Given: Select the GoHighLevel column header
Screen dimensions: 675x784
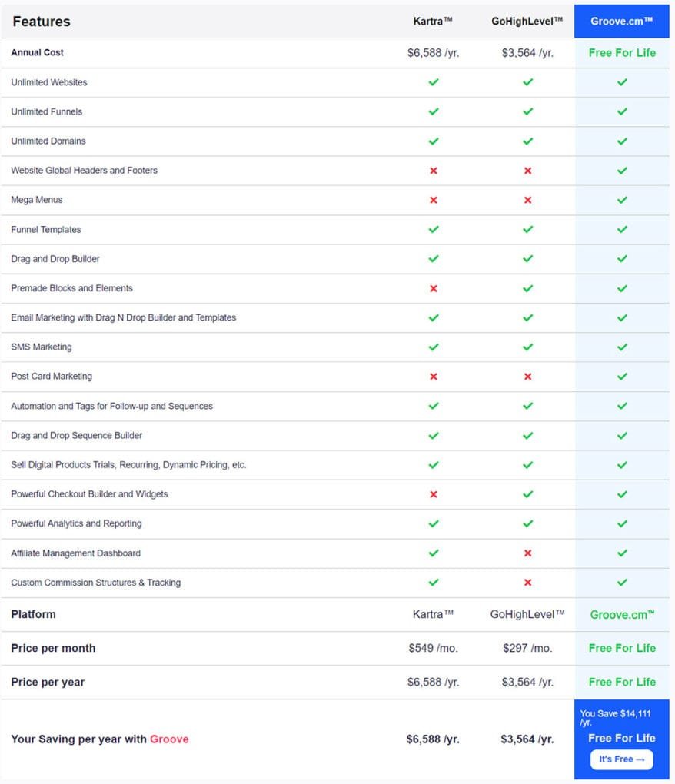Looking at the screenshot, I should coord(527,22).
